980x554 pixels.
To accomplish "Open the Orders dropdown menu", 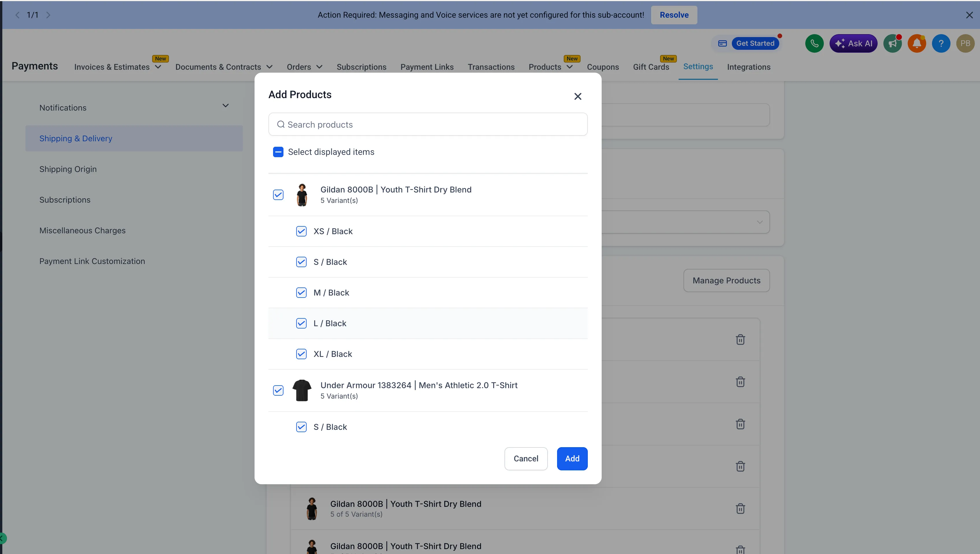I will (x=304, y=67).
